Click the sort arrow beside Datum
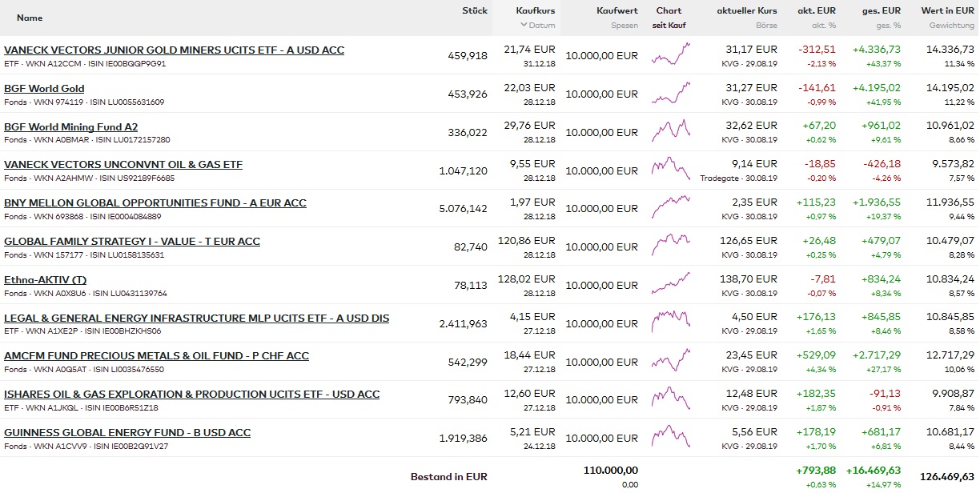This screenshot has width=980, height=493. click(522, 26)
